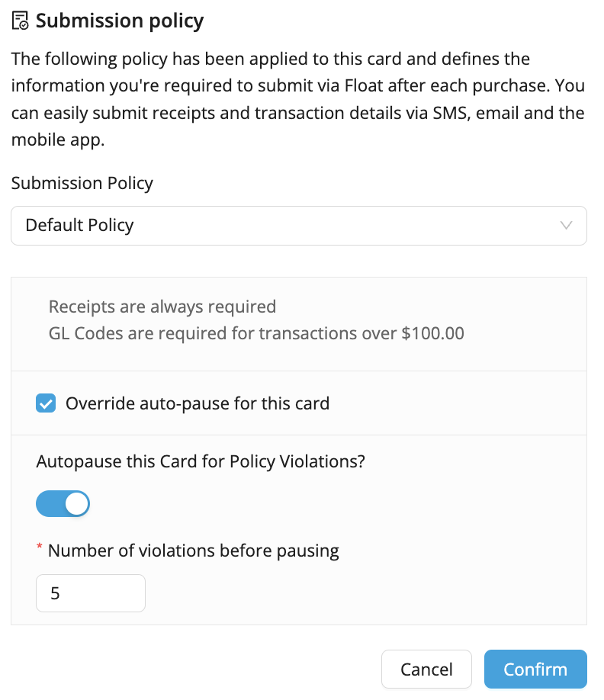Cancel the submission policy dialog

(426, 669)
